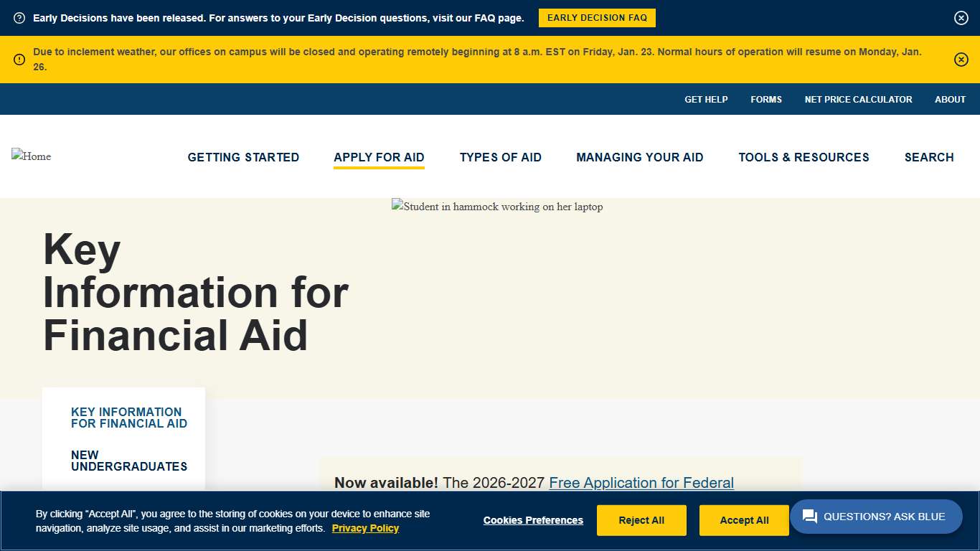Click the chat bubble on Ask Blue button
The image size is (980, 551).
(809, 516)
